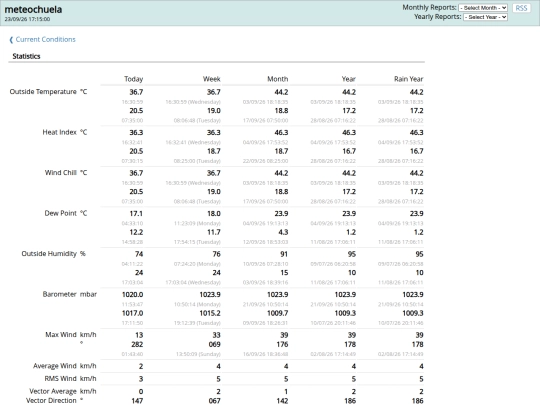Click Month max wind direction 176

click(x=282, y=344)
